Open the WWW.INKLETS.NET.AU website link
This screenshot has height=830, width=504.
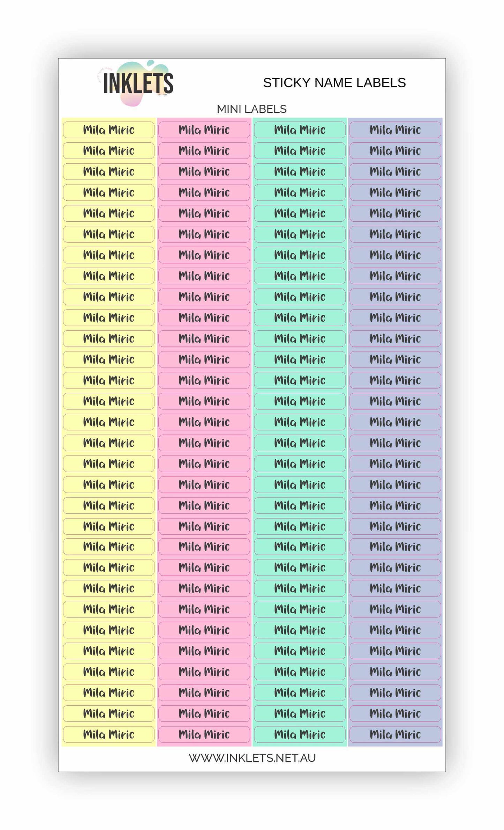coord(252,758)
